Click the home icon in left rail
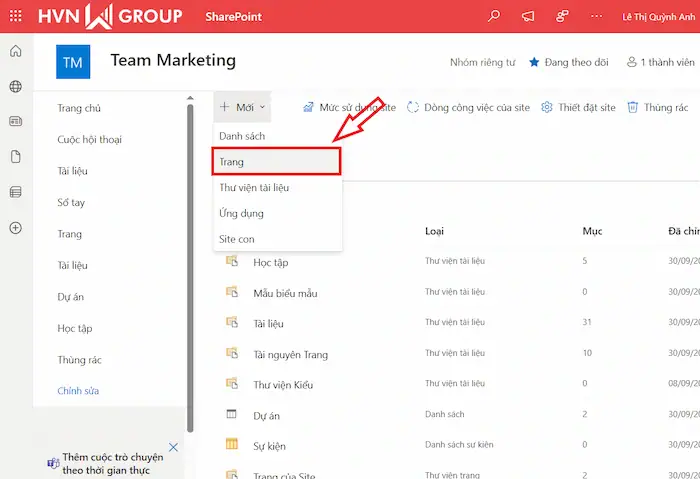The height and width of the screenshot is (479, 700). [15, 52]
